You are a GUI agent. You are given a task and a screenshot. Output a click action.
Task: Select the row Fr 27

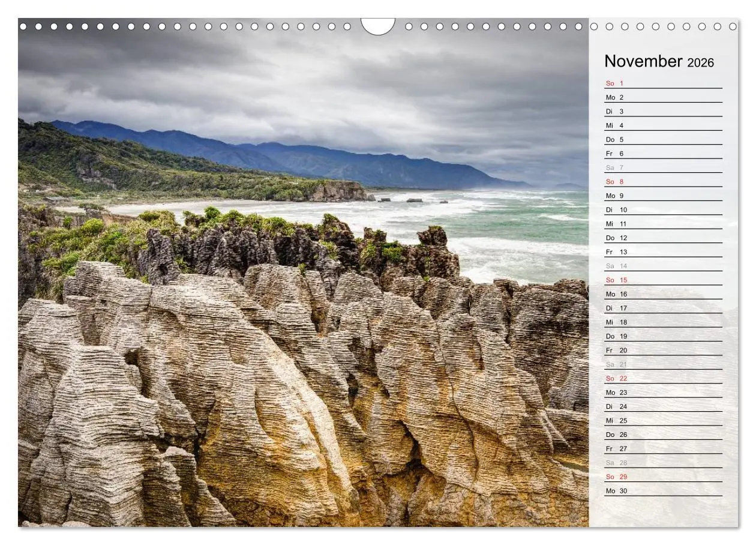point(663,448)
